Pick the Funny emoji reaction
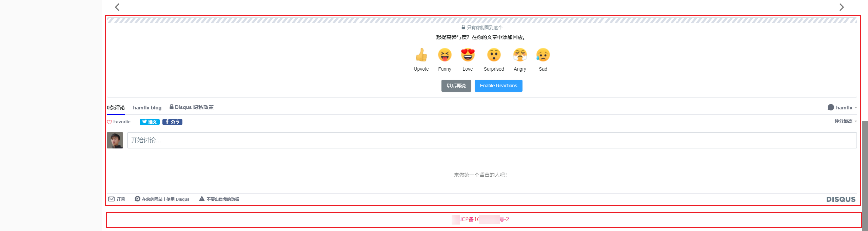Image resolution: width=868 pixels, height=231 pixels. pos(445,55)
